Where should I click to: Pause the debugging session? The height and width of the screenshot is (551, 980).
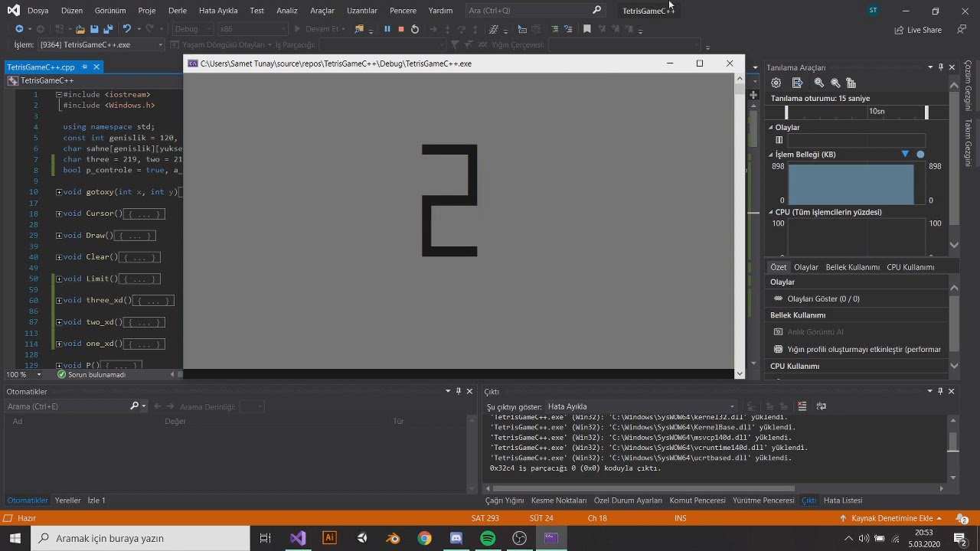[387, 29]
